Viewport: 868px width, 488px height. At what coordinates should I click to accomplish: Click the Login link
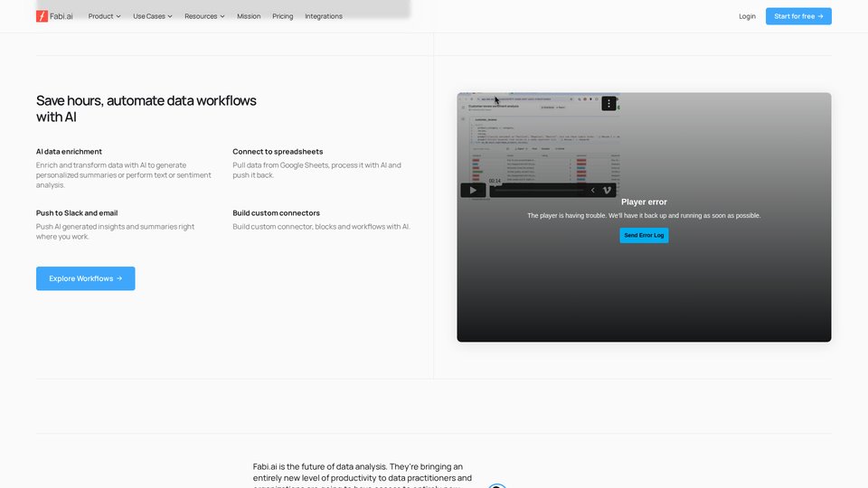[x=747, y=16]
